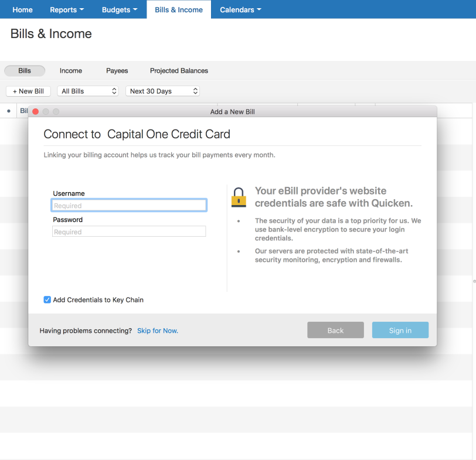Select the Bills pill tab
Screen dimensions: 476x460
(x=25, y=71)
